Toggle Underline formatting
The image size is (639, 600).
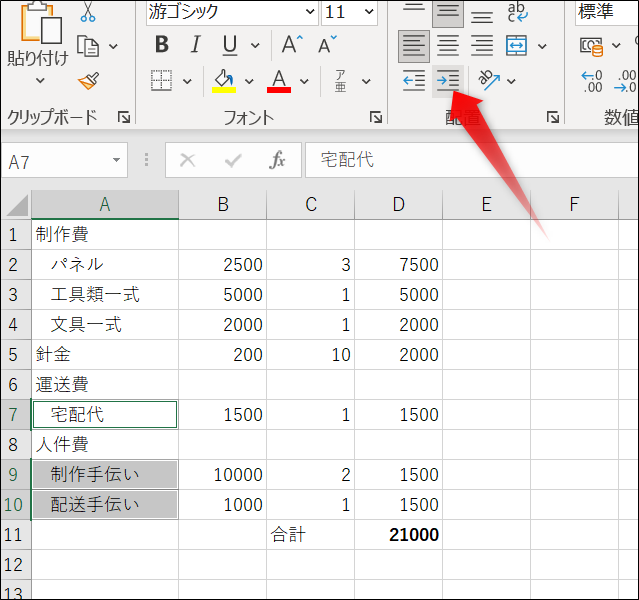[230, 44]
